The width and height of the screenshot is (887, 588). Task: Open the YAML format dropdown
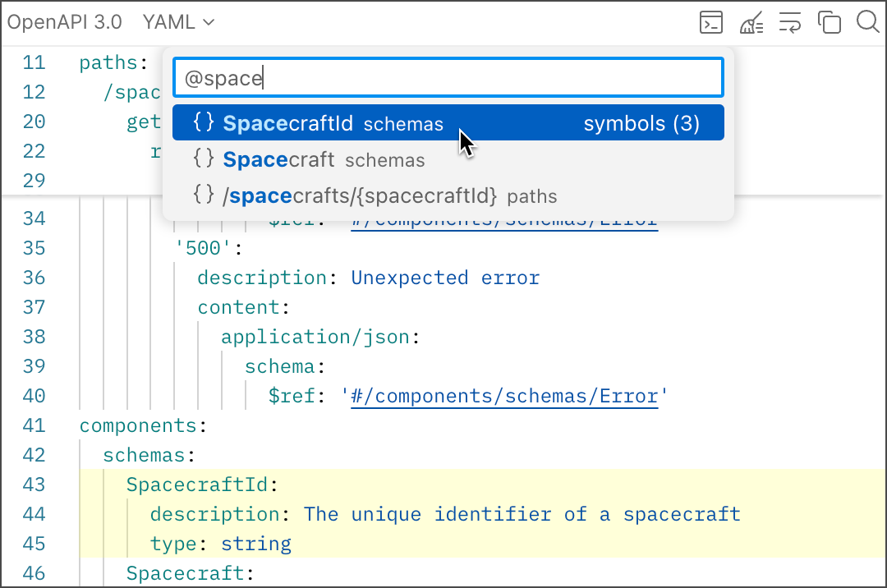coord(178,23)
